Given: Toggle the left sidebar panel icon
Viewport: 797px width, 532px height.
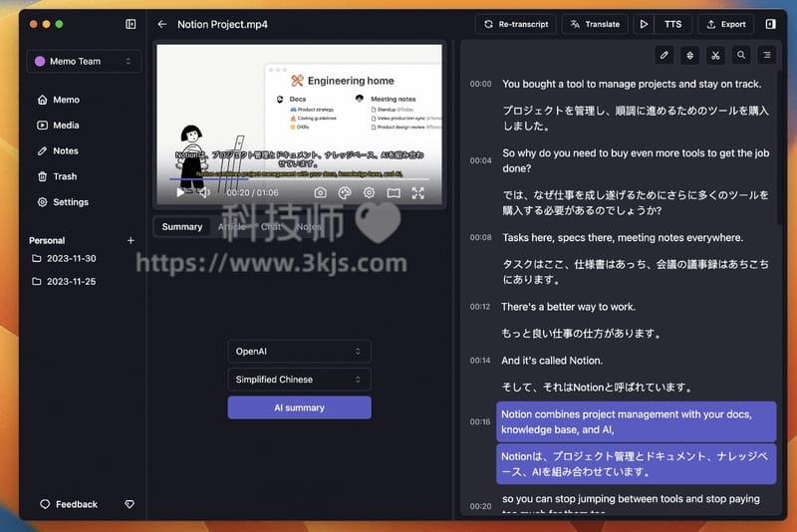Looking at the screenshot, I should point(131,24).
